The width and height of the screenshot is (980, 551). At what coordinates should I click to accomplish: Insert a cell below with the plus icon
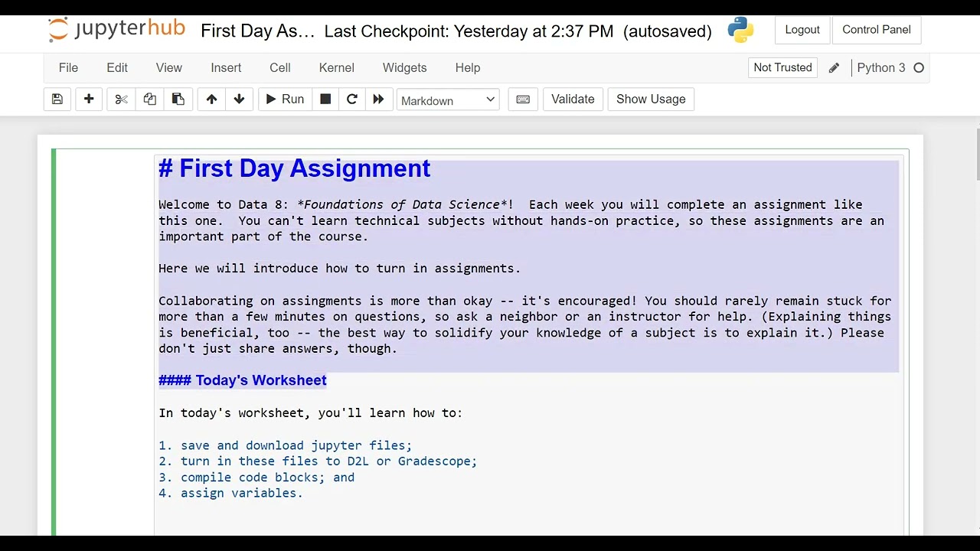coord(89,99)
